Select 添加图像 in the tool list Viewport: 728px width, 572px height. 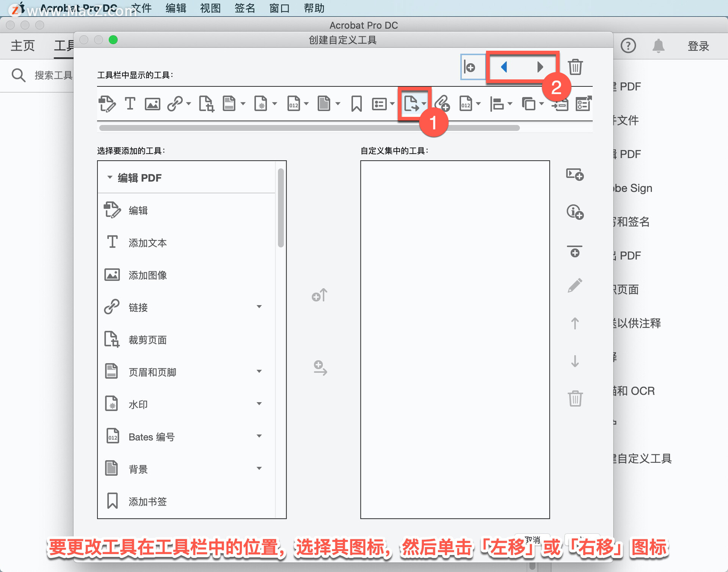point(187,275)
